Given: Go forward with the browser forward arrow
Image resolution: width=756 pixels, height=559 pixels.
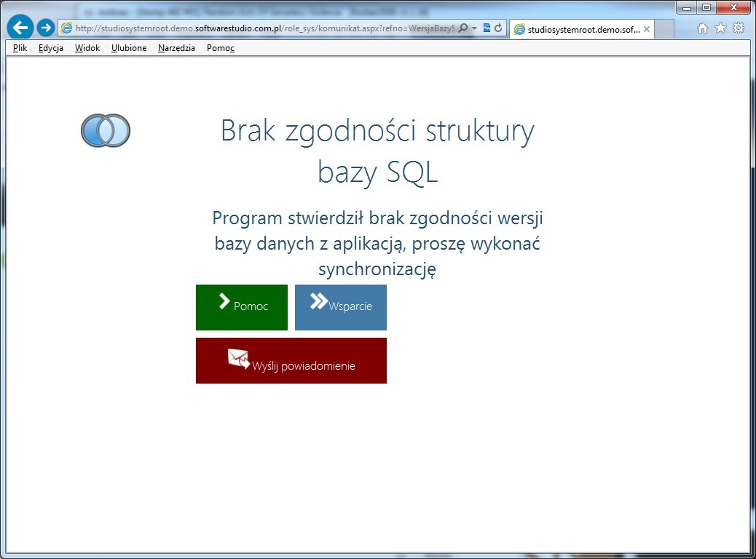Looking at the screenshot, I should [46, 28].
